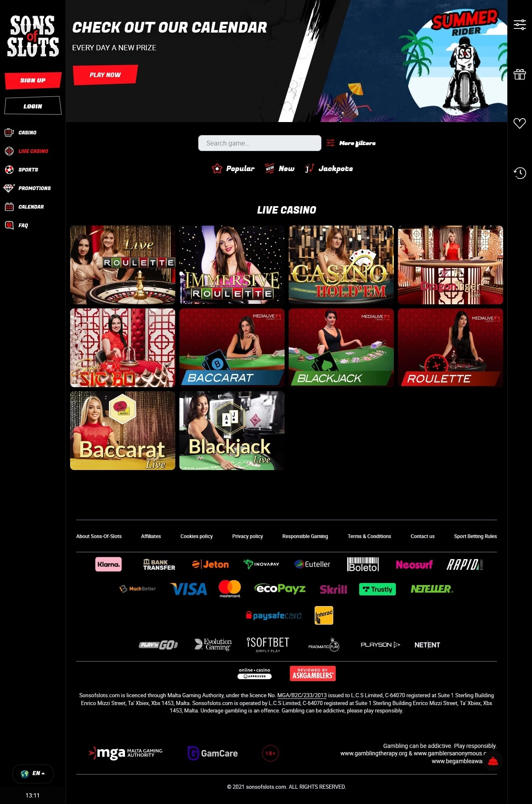Select the Popular games filter
The image size is (532, 804).
[233, 169]
